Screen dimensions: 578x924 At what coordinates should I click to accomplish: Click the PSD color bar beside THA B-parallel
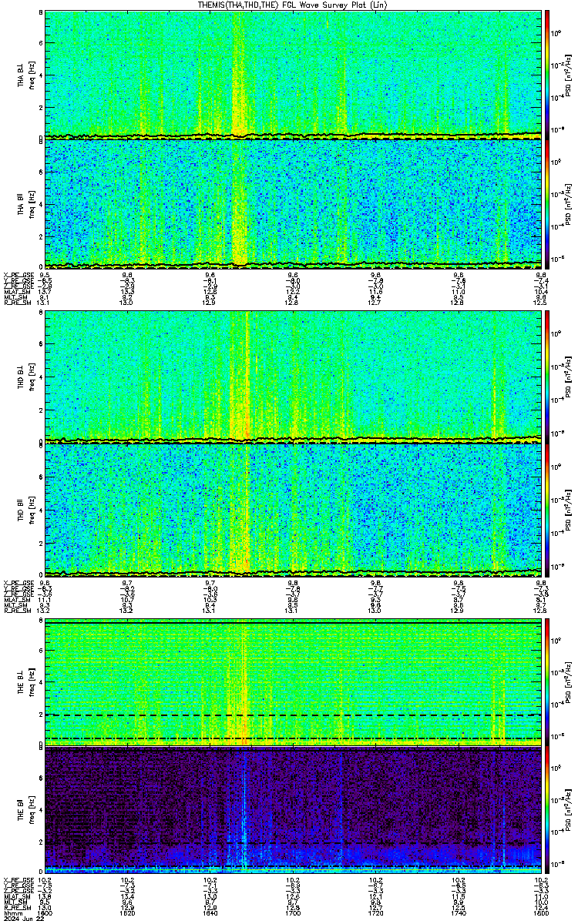tap(547, 203)
